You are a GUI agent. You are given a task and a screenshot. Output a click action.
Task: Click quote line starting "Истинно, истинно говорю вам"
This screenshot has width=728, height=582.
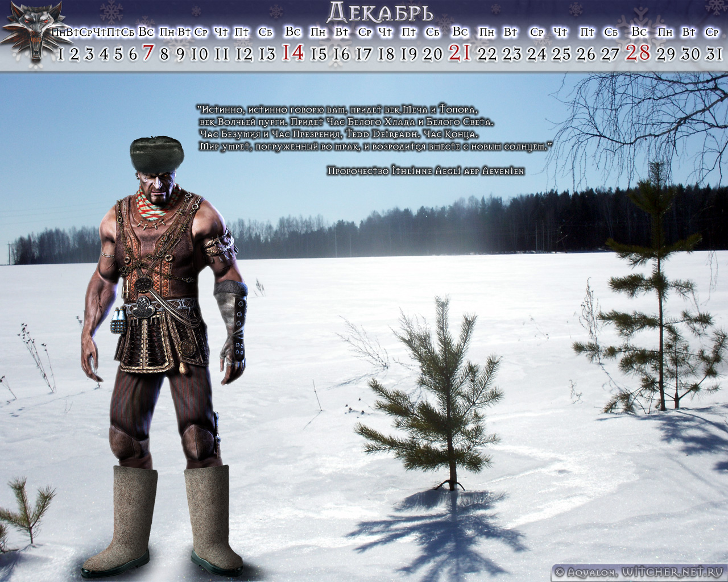338,109
